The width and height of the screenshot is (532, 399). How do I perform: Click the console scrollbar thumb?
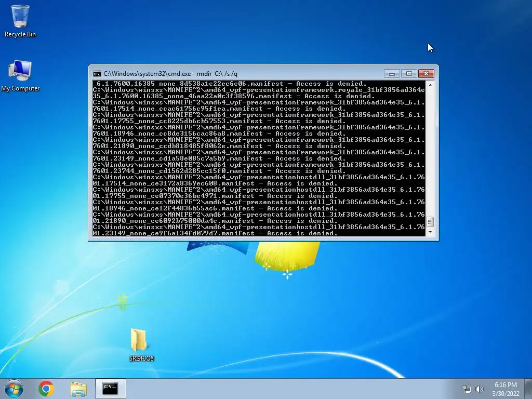coord(430,222)
